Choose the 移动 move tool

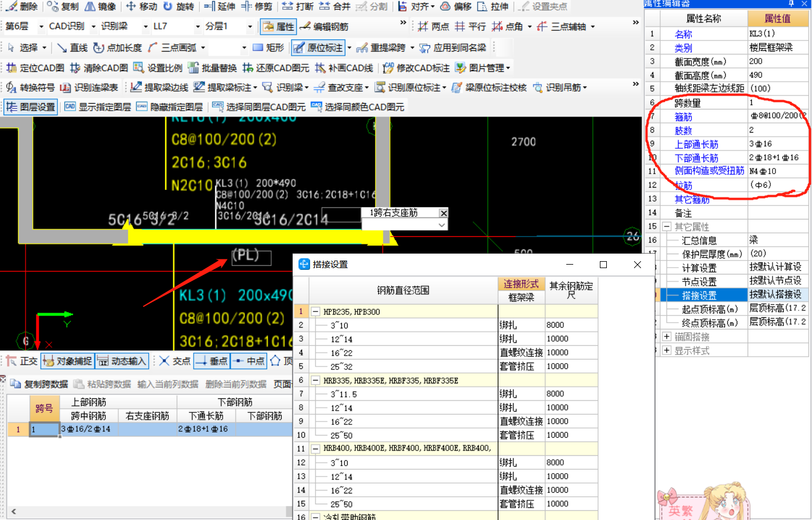click(141, 6)
